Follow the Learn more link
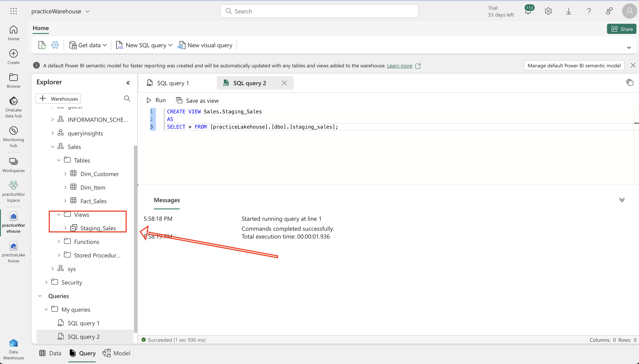The width and height of the screenshot is (639, 364). tap(400, 65)
